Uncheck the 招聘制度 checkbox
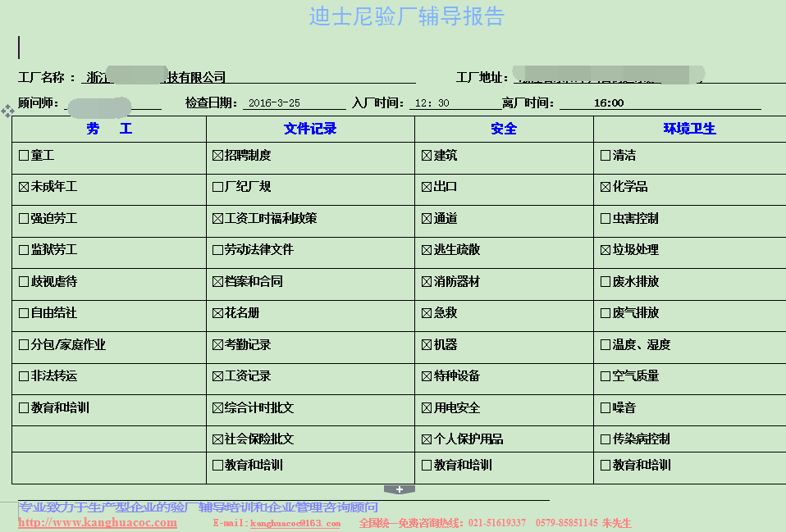The image size is (786, 532). 217,156
